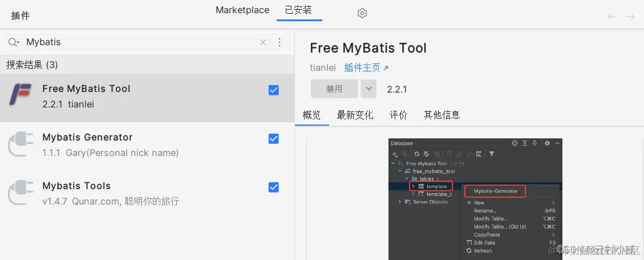
Task: Click the 禁用 button
Action: pyautogui.click(x=334, y=89)
